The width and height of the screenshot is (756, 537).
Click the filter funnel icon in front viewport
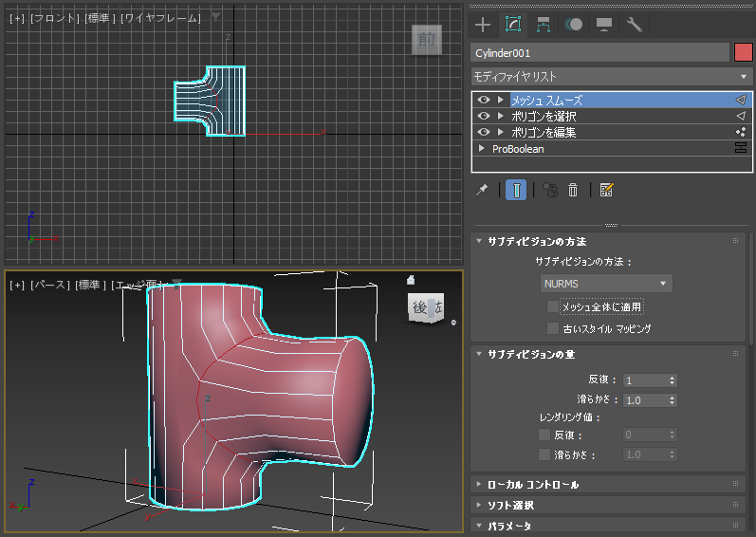(215, 18)
